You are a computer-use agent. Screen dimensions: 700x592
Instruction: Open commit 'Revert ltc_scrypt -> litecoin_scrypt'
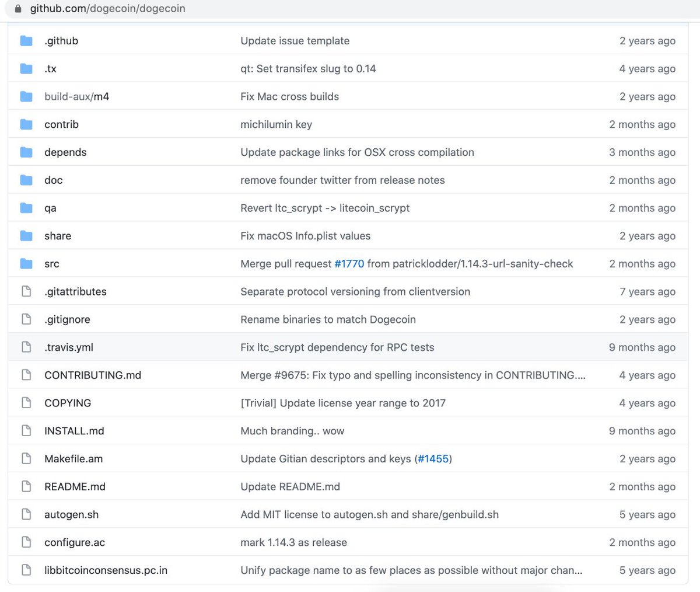tap(325, 208)
